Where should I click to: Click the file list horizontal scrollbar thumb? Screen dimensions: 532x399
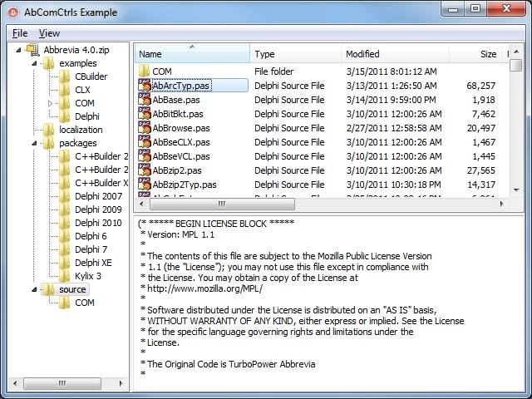coord(222,204)
